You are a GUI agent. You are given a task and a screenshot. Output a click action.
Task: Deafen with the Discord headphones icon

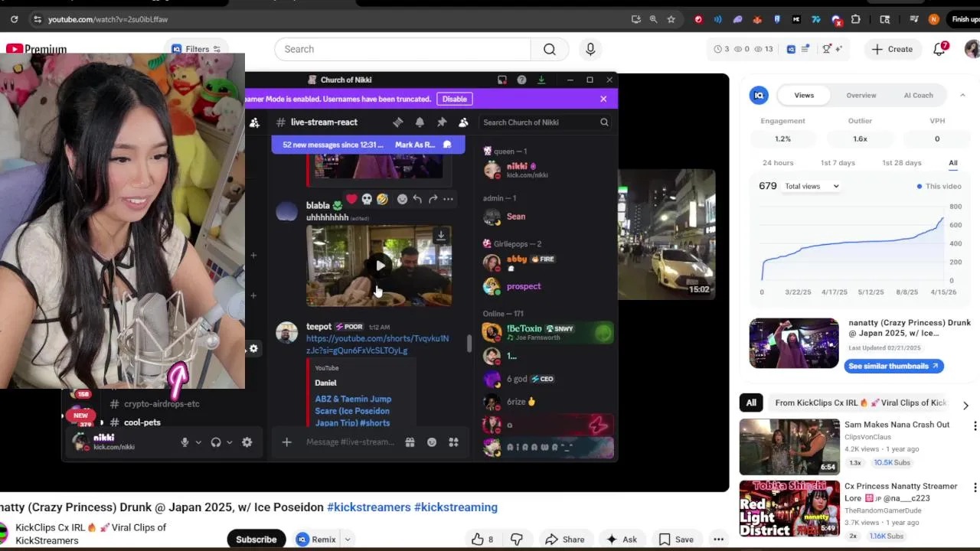tap(216, 442)
